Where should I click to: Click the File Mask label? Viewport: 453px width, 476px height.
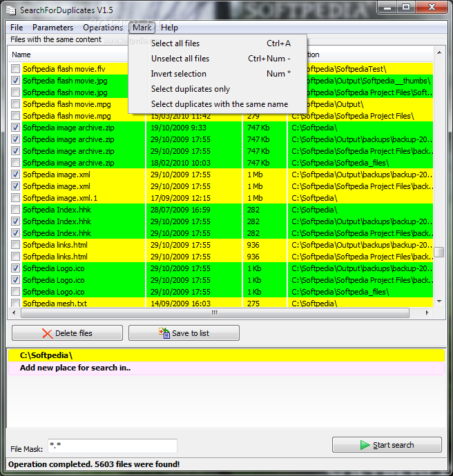coord(27,449)
